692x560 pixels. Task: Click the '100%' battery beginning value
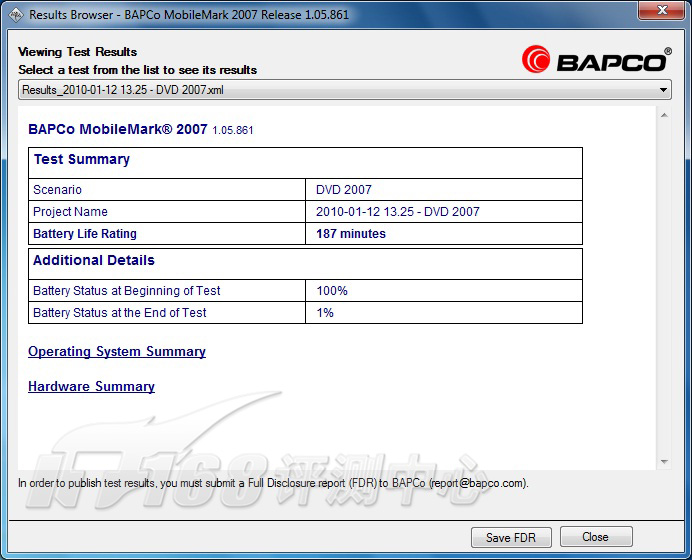332,291
